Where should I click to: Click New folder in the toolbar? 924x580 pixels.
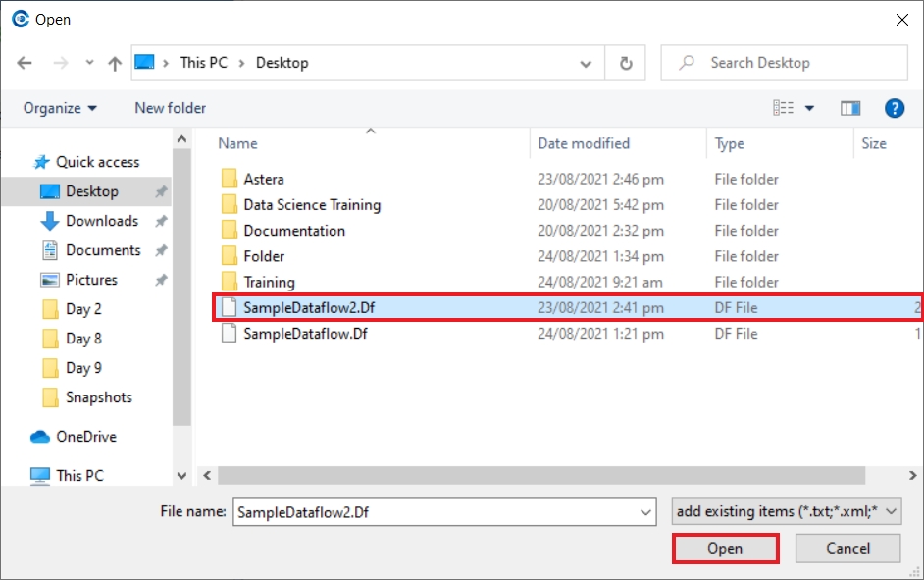(171, 108)
